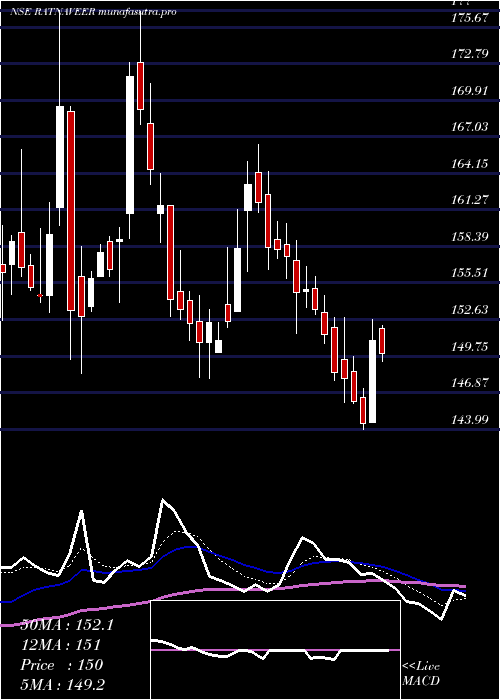
Task: Click the 50MA : 152.1 readout
Action: click(x=67, y=625)
